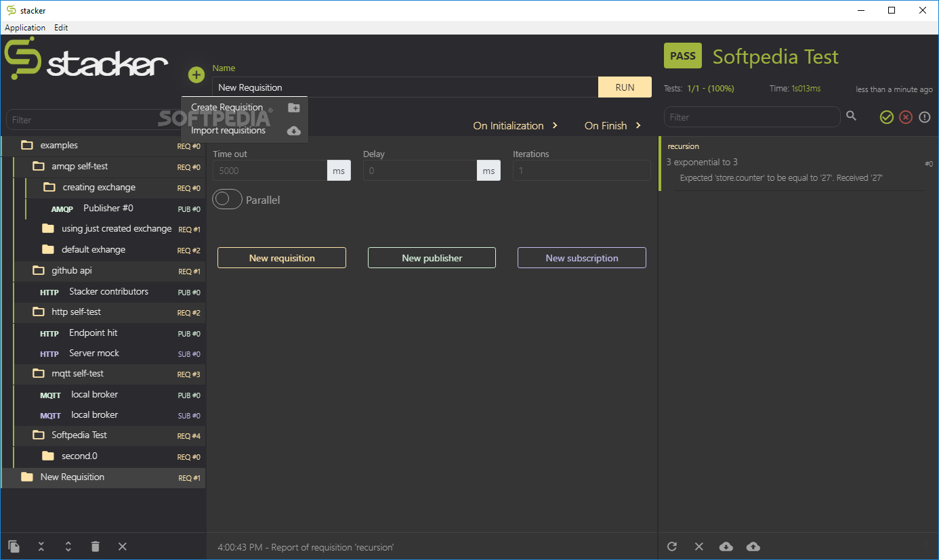This screenshot has width=939, height=560.
Task: Toggle the Parallel switch
Action: pos(227,199)
